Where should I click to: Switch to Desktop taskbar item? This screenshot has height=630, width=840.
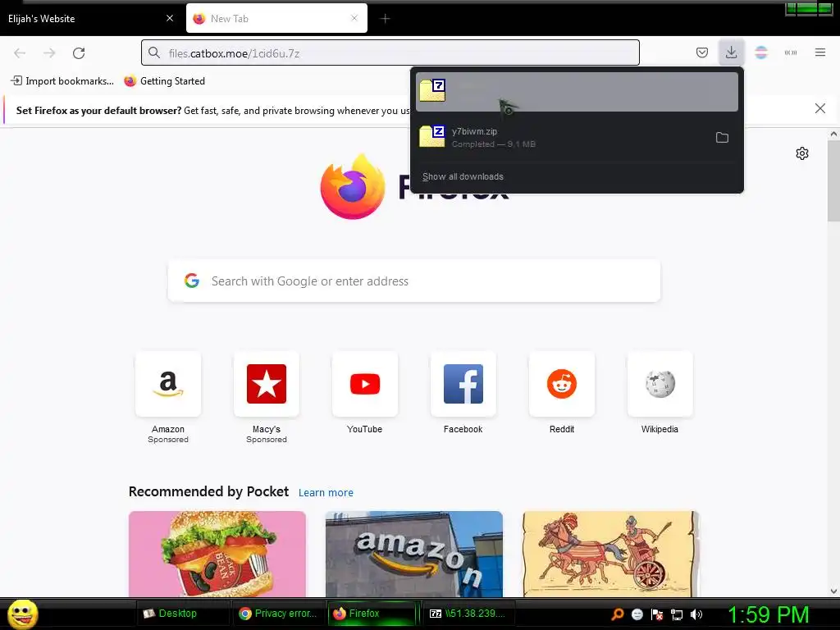[x=183, y=614]
